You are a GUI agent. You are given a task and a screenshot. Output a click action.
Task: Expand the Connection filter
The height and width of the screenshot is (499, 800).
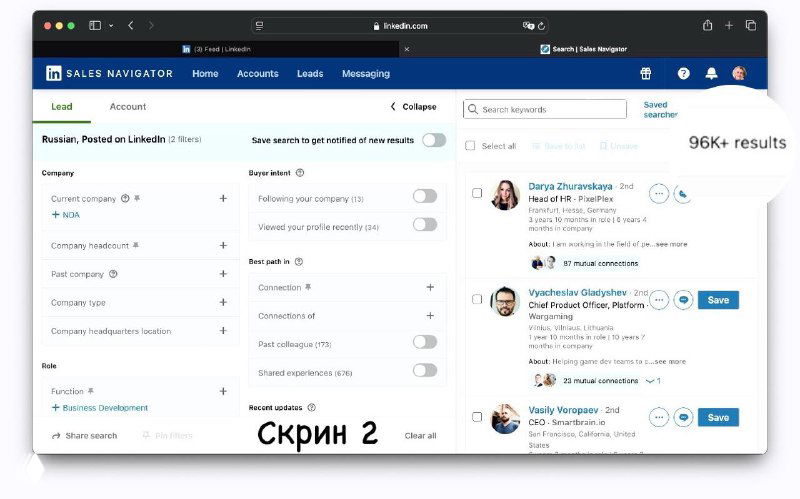coord(430,288)
